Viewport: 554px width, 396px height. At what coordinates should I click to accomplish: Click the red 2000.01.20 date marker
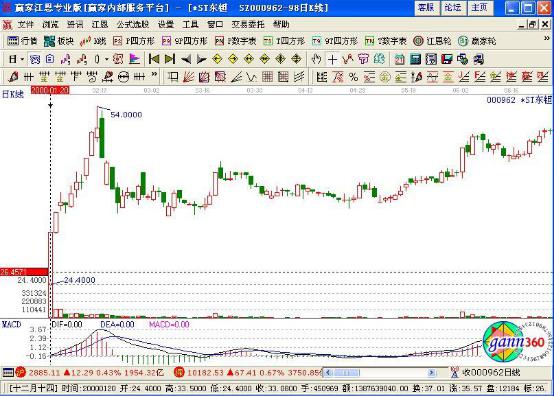click(50, 90)
